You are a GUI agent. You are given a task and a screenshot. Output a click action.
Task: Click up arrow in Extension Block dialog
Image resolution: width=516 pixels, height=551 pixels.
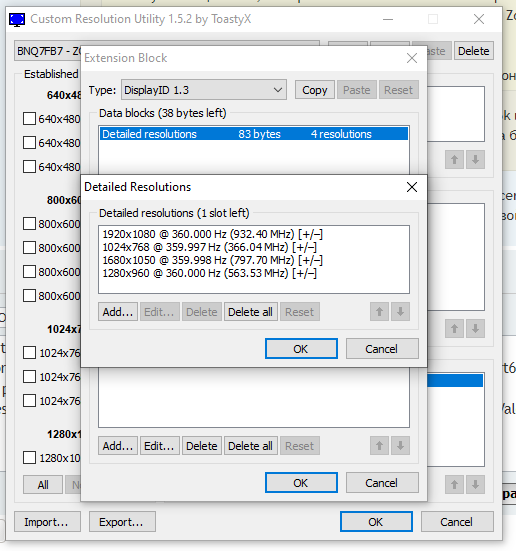tap(379, 446)
